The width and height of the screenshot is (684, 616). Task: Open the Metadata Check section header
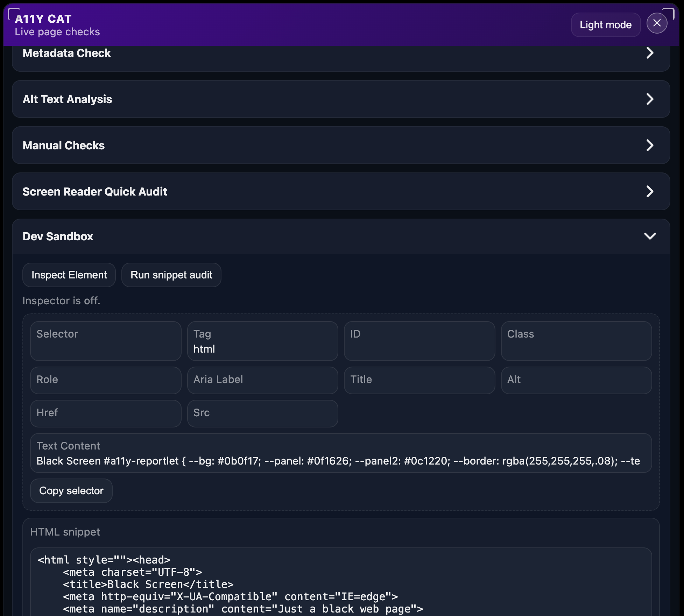[x=66, y=53]
